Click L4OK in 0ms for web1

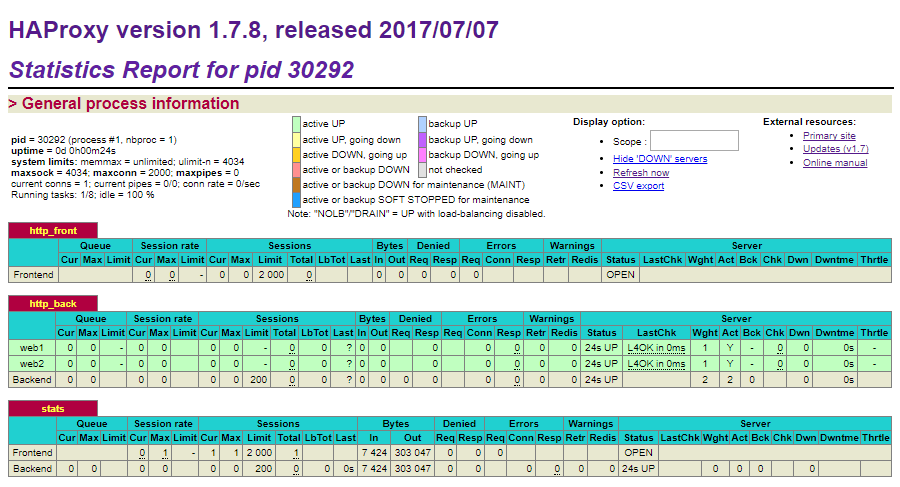tap(656, 347)
